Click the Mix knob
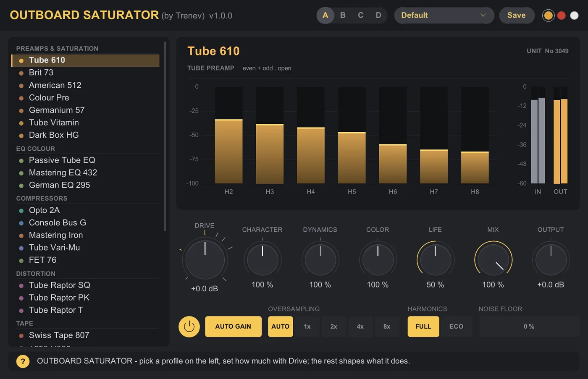The height and width of the screenshot is (379, 588). [x=493, y=259]
